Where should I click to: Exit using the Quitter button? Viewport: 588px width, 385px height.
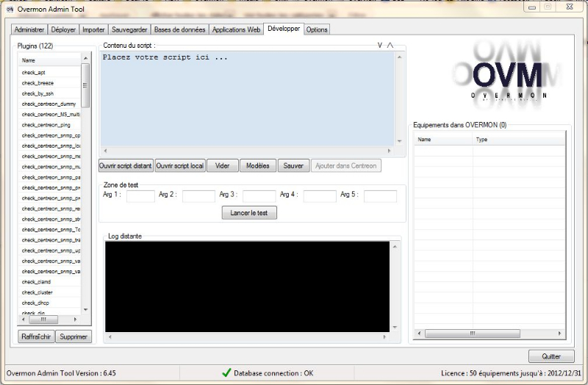[551, 356]
